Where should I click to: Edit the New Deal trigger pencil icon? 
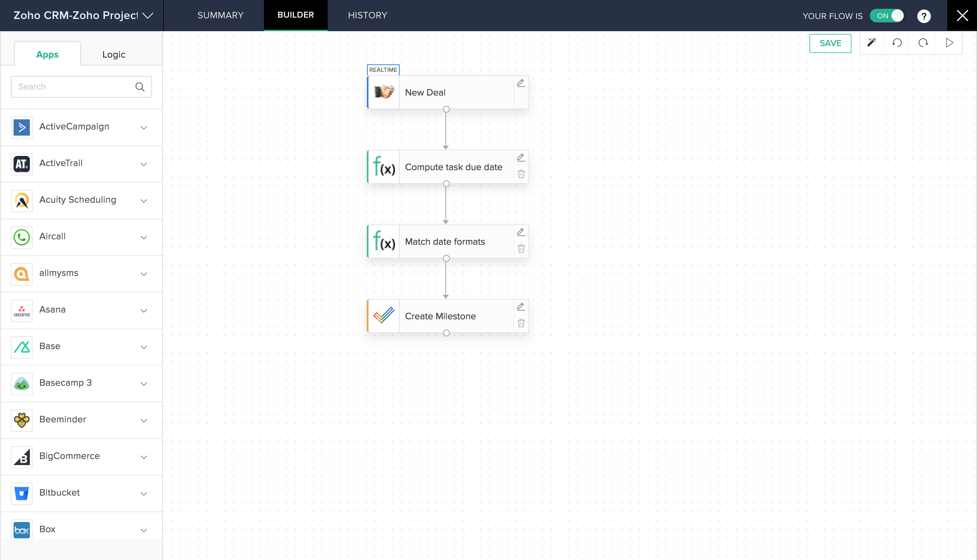(x=521, y=83)
